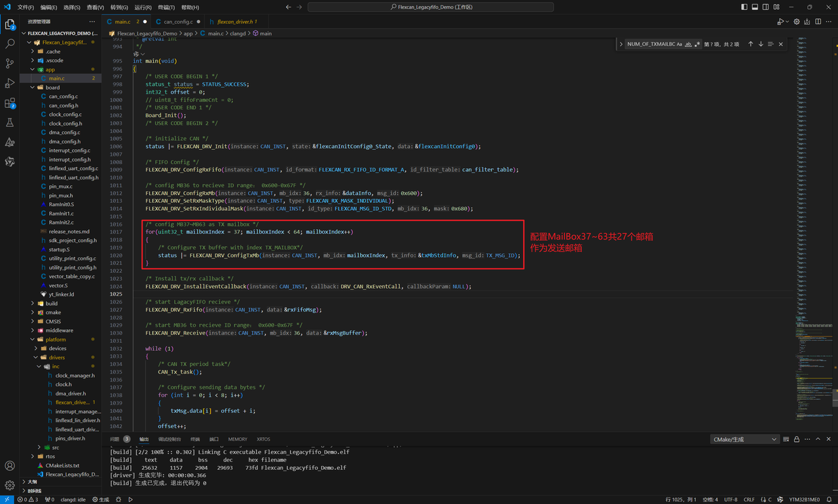The image size is (838, 504).
Task: Open editor More Actions ellipsis
Action: coord(828,22)
